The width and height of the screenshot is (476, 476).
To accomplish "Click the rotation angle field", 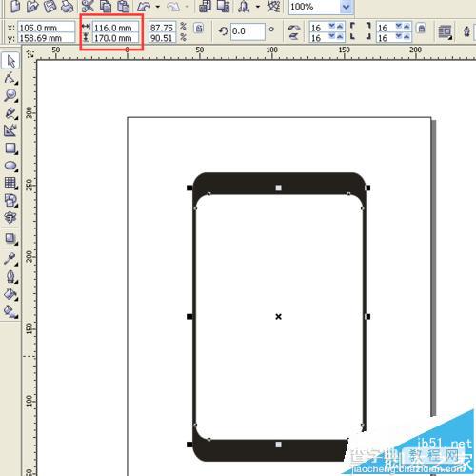I will (248, 31).
